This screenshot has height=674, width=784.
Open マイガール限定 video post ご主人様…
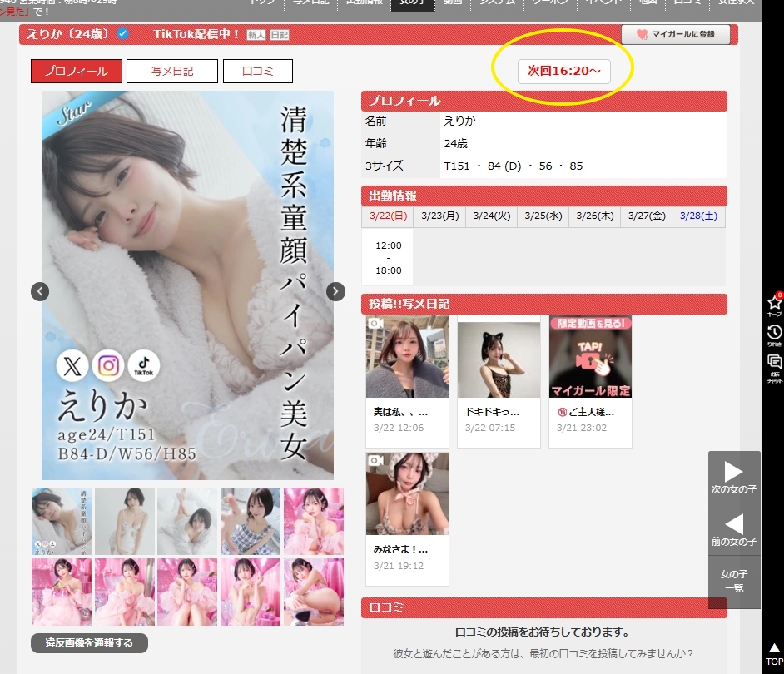(x=591, y=381)
